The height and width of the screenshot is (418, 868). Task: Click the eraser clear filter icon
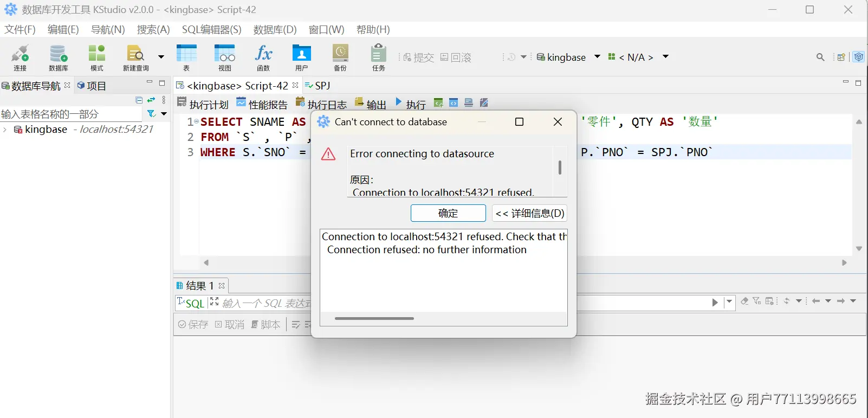pos(744,301)
